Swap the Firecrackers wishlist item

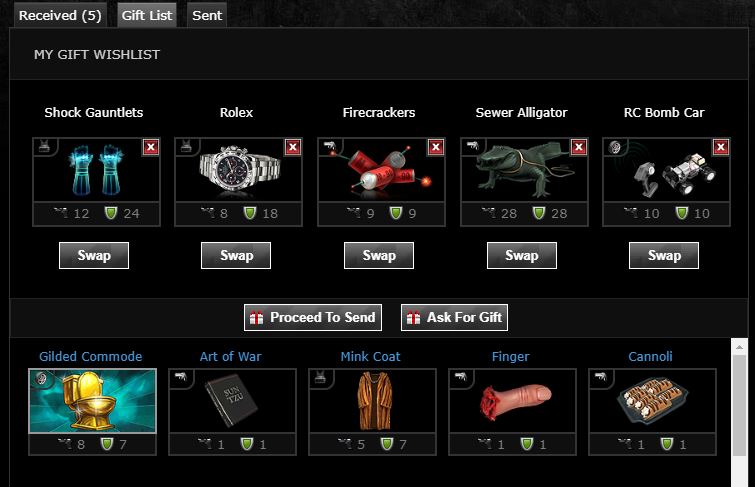379,255
